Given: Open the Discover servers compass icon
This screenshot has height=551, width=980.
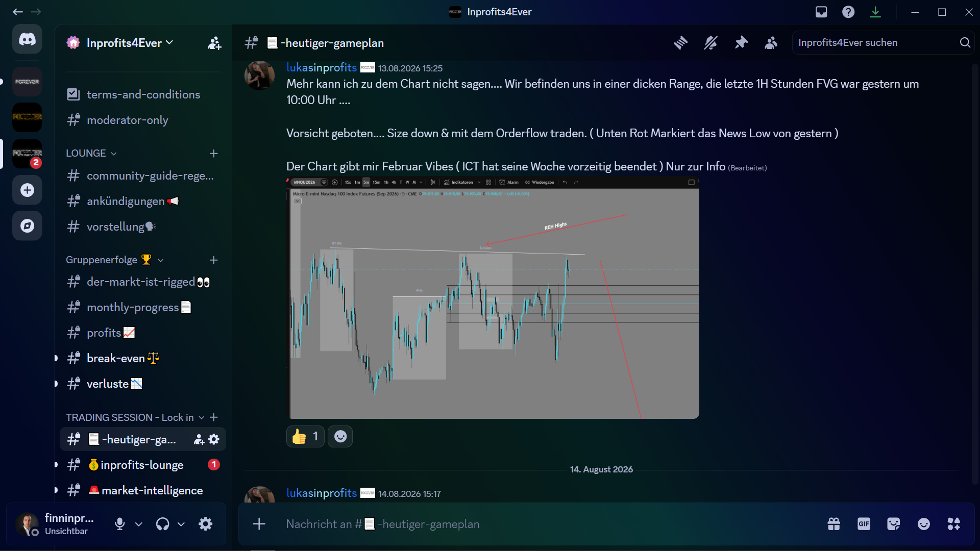Looking at the screenshot, I should (x=27, y=226).
